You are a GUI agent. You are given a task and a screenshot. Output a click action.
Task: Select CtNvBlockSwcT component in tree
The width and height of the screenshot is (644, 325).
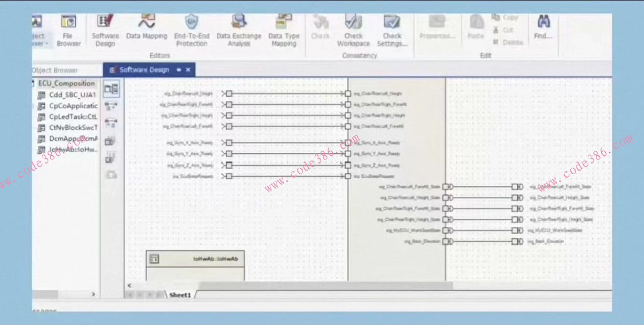coord(67,128)
